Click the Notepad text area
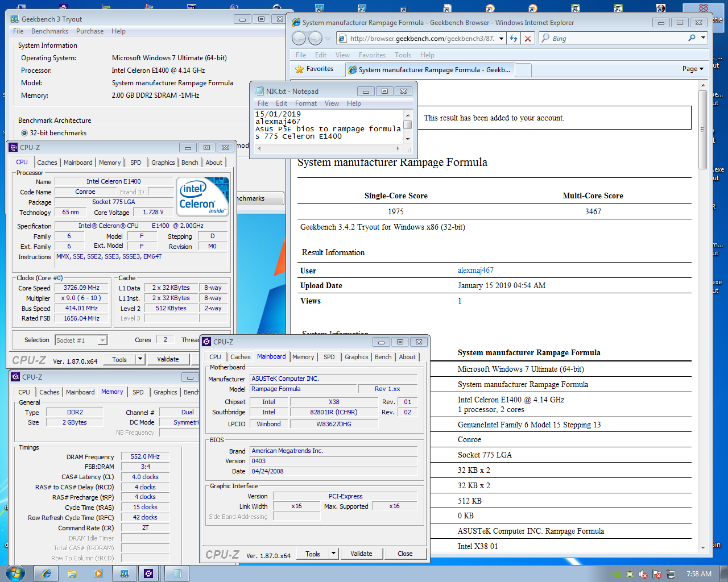The height and width of the screenshot is (582, 728). (329, 127)
